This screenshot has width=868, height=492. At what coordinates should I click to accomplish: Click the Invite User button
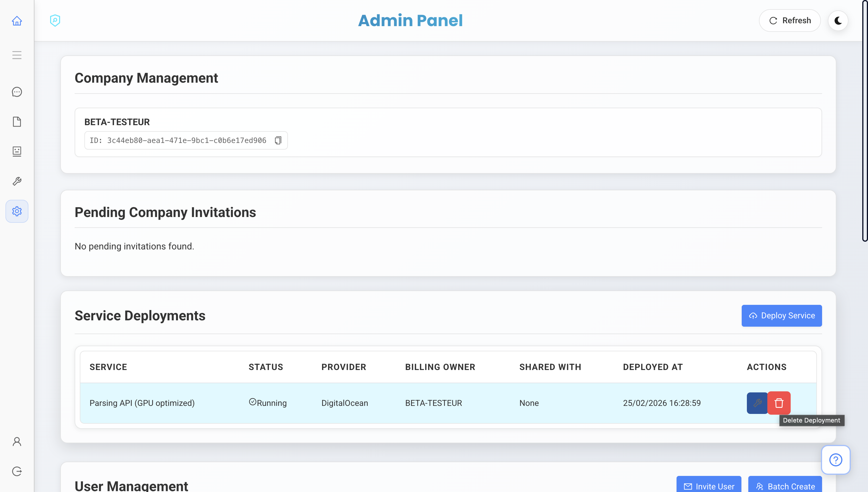(x=709, y=486)
